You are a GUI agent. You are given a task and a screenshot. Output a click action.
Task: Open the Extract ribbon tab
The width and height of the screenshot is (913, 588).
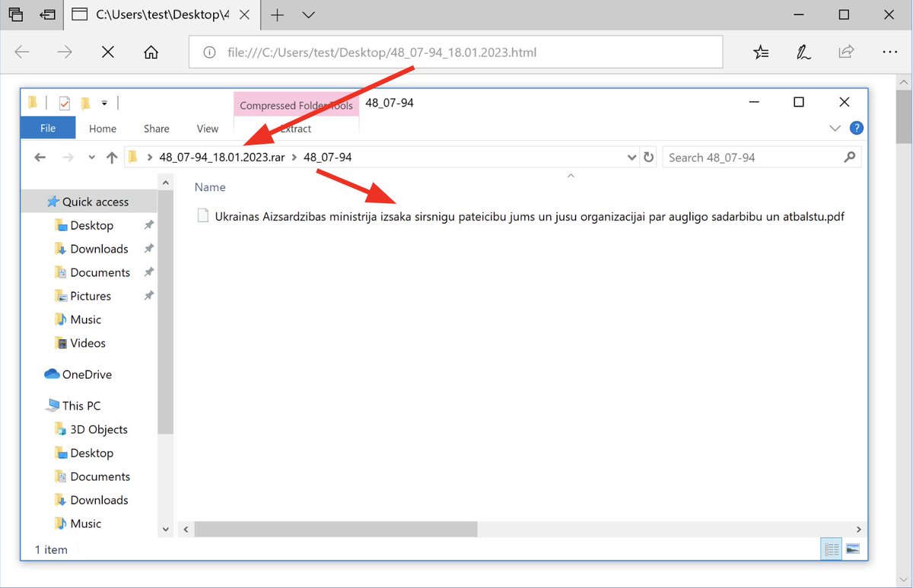[x=296, y=129]
